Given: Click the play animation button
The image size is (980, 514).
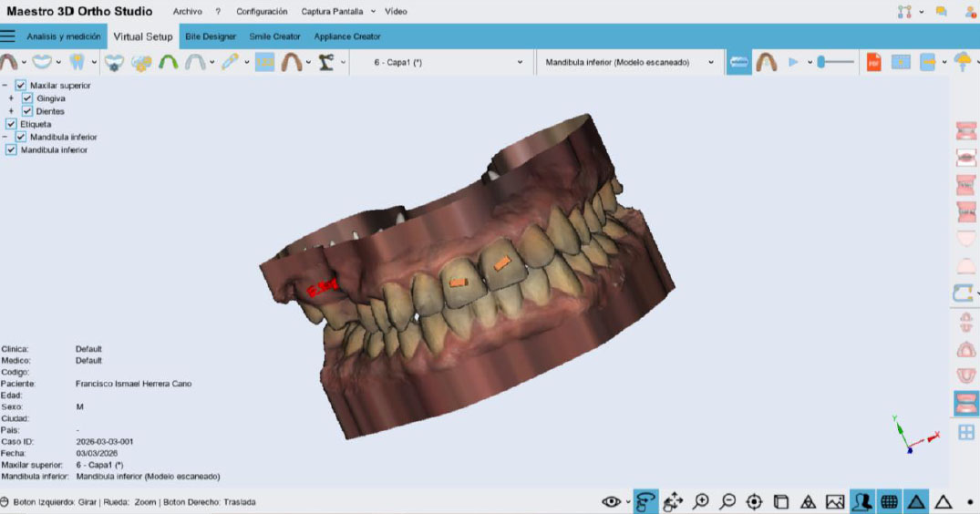Looking at the screenshot, I should tap(793, 62).
